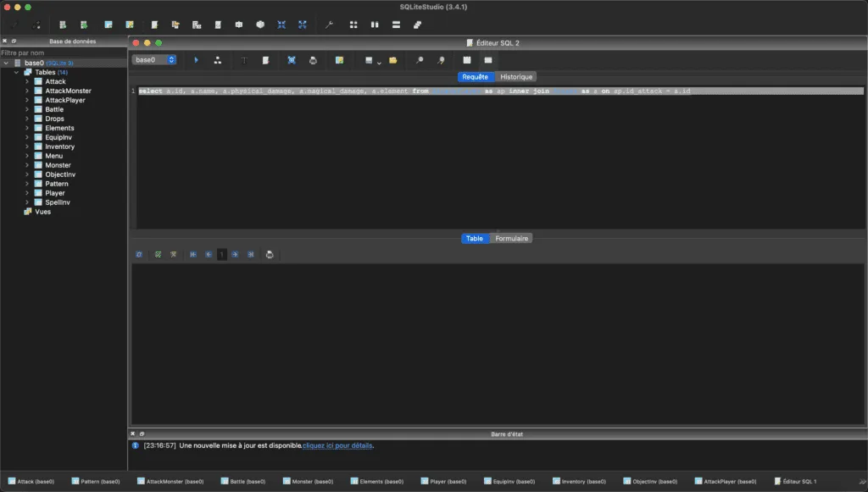Open the SQL functions editor cube icon
Screen dimensions: 868x492
point(260,25)
